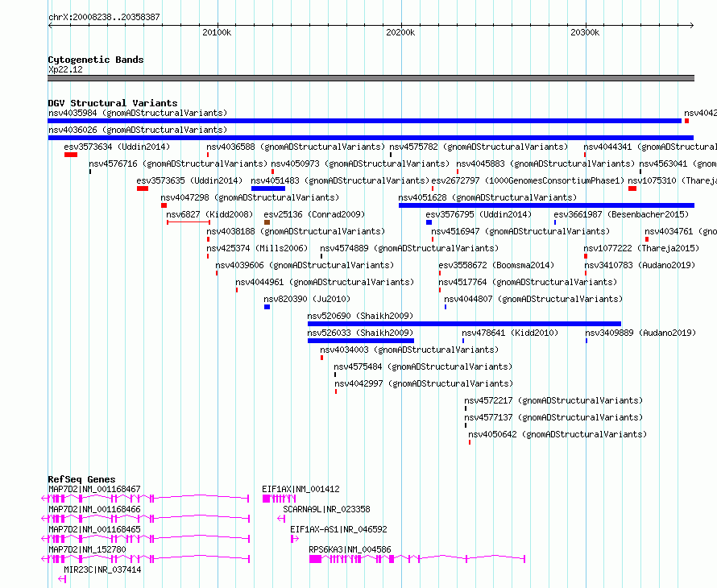Click the chrX:20008238..20358387 coordinate label
717x588 pixels.
(104, 18)
